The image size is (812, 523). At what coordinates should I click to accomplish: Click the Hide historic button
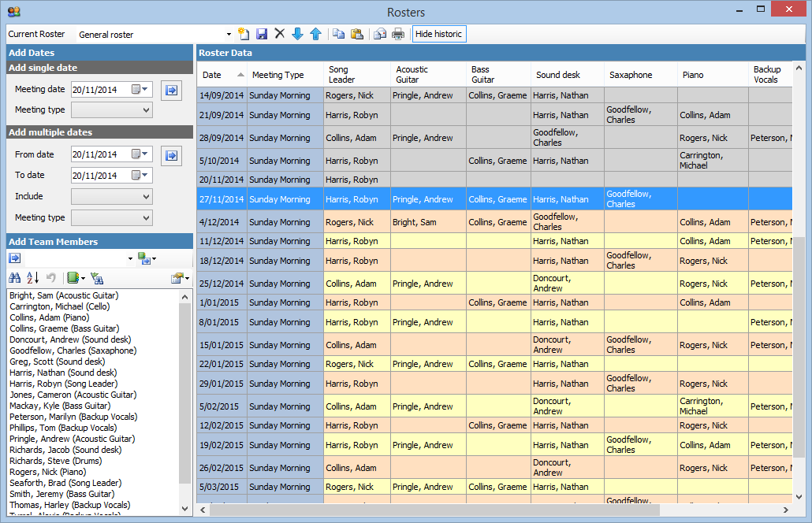438,34
